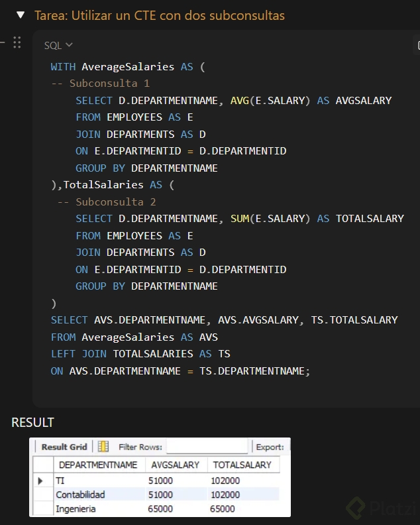
Task: Click the grid form editor icon in Result Grid toolbar
Action: [103, 446]
